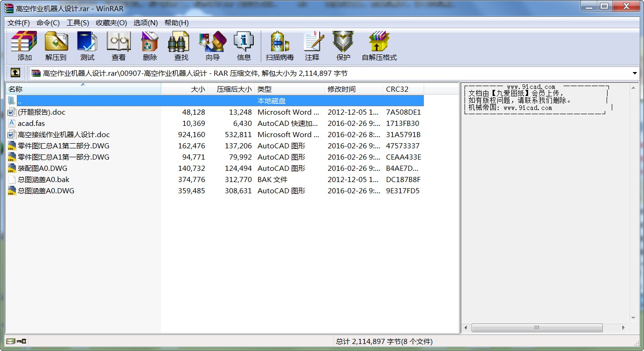Open the 选项(N) menu

(x=145, y=23)
